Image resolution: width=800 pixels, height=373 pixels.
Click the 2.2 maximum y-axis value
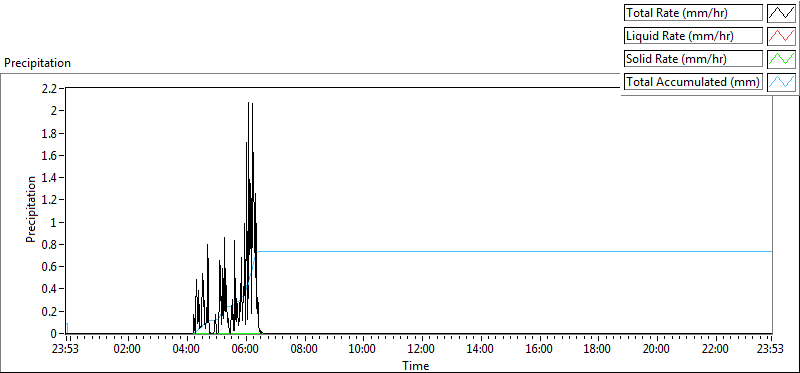pyautogui.click(x=50, y=88)
